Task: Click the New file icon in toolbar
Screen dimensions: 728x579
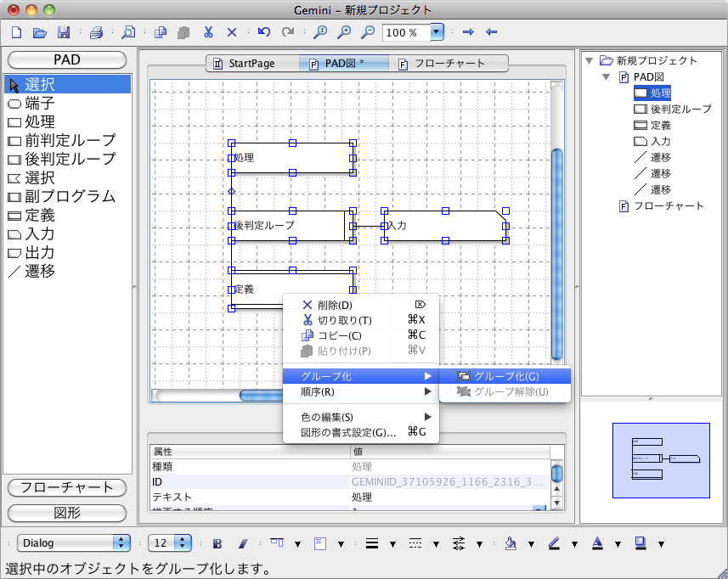Action: 16,32
